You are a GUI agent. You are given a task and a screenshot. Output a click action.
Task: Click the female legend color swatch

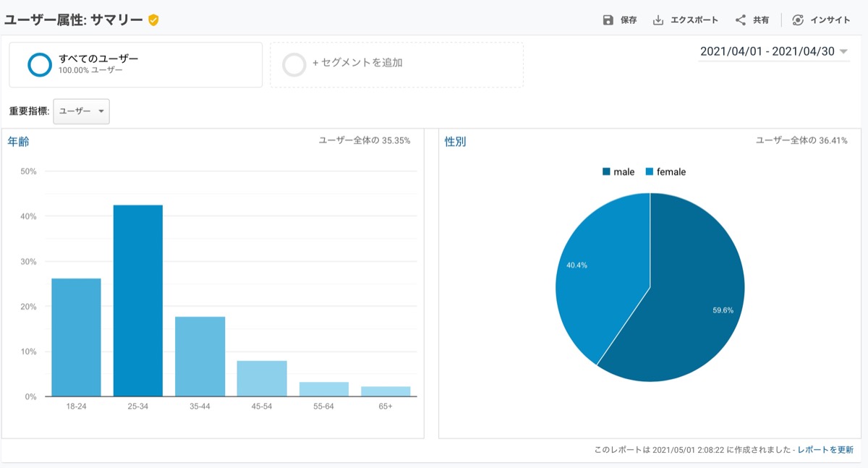(650, 172)
